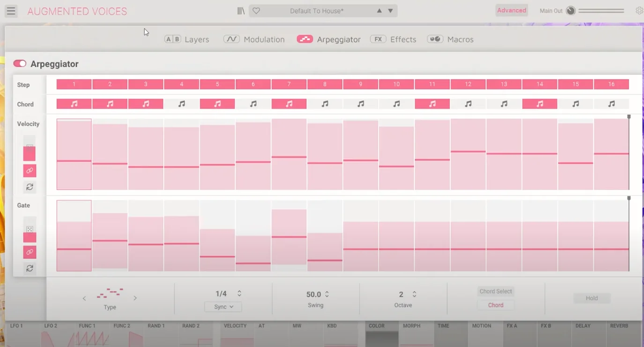Click the Main Out level slider
644x347 pixels.
point(601,10)
